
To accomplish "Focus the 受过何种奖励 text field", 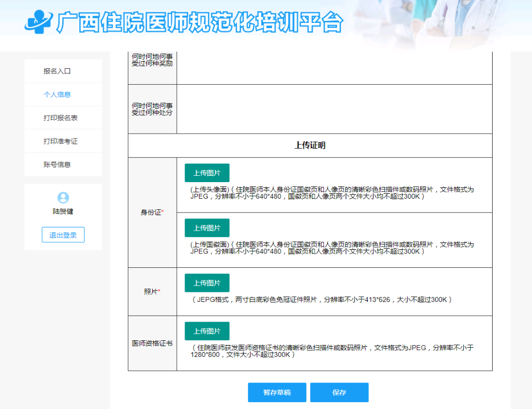I will pos(334,68).
